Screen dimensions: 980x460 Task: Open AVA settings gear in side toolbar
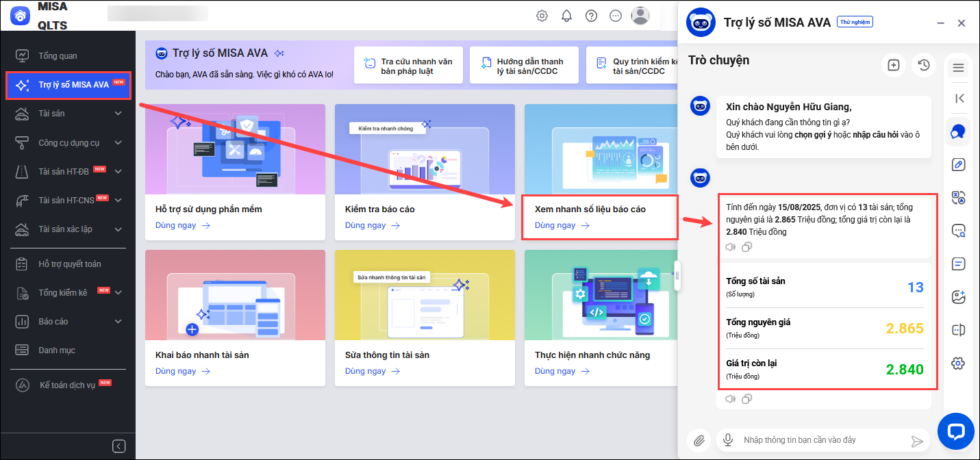pyautogui.click(x=959, y=363)
